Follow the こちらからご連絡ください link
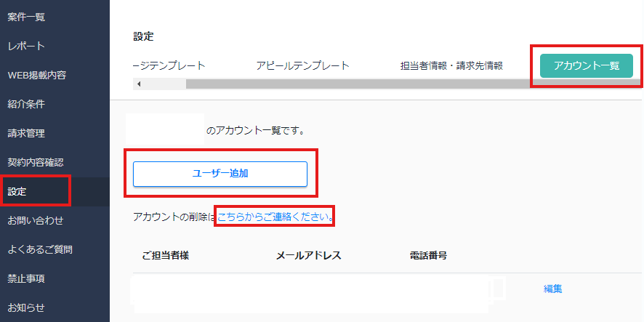Viewport: 644px width, 322px height. (x=275, y=217)
